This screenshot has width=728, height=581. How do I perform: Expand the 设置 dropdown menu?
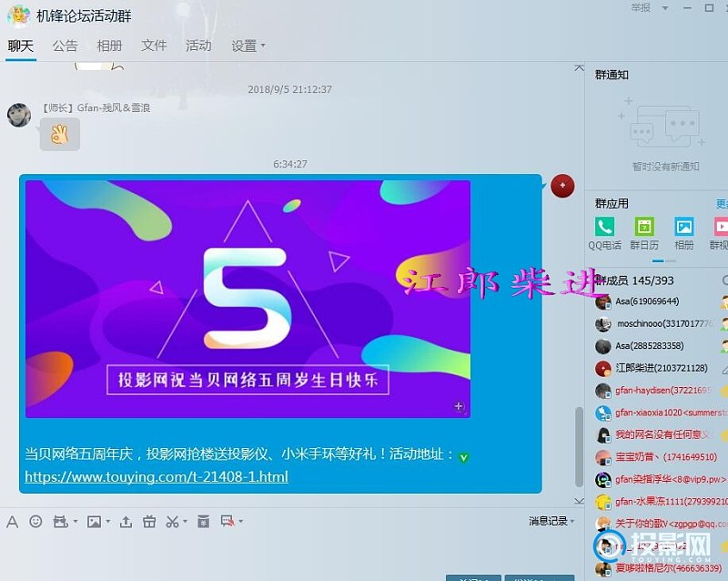coord(248,46)
